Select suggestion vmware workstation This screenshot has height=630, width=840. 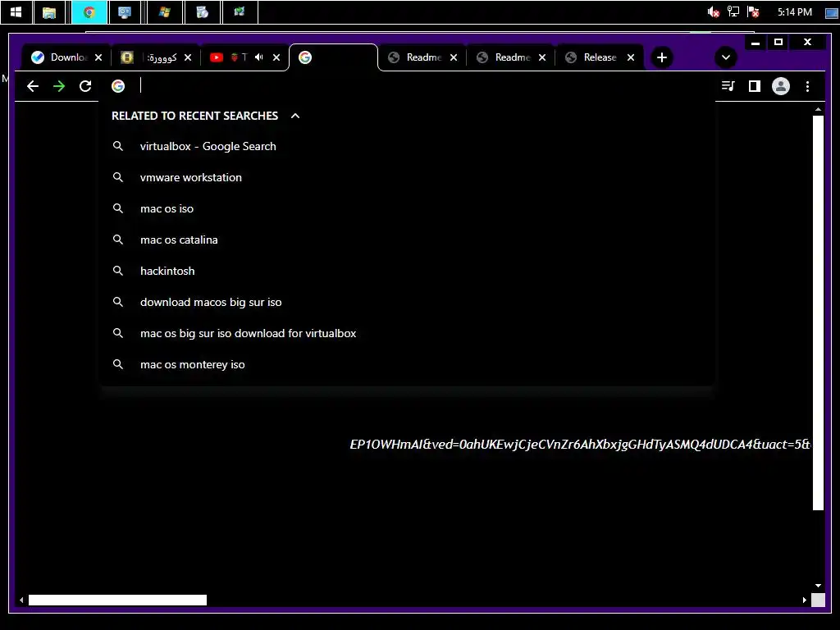(407, 177)
